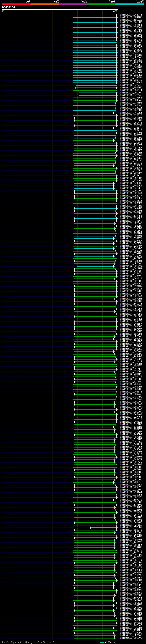Click the purple ~60% identity legend segment
Image resolution: width=146 pixels, height=644 pixels.
click(73, 4)
